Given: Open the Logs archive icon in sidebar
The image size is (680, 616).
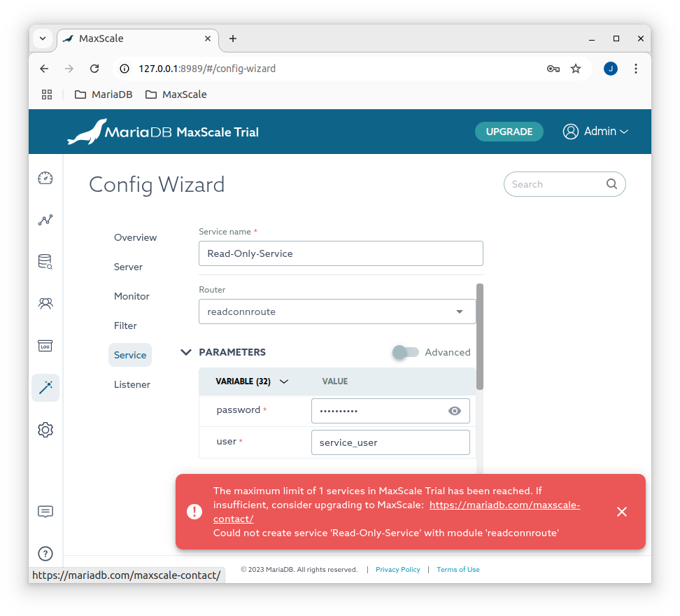Looking at the screenshot, I should point(45,346).
